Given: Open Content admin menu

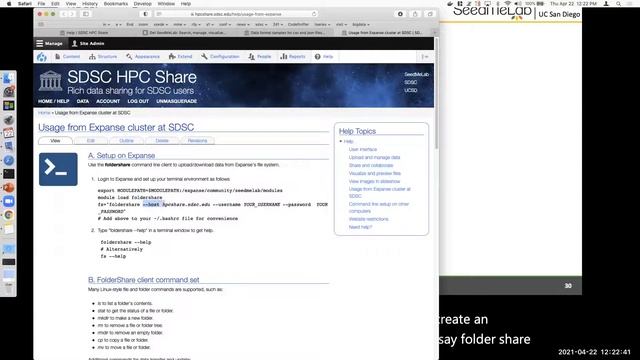Looking at the screenshot, I should pos(67,57).
